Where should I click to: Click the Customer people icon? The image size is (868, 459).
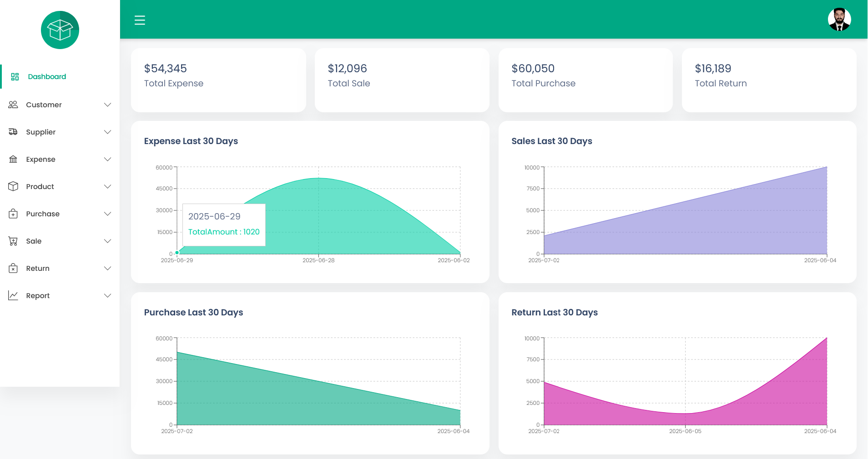pos(13,105)
